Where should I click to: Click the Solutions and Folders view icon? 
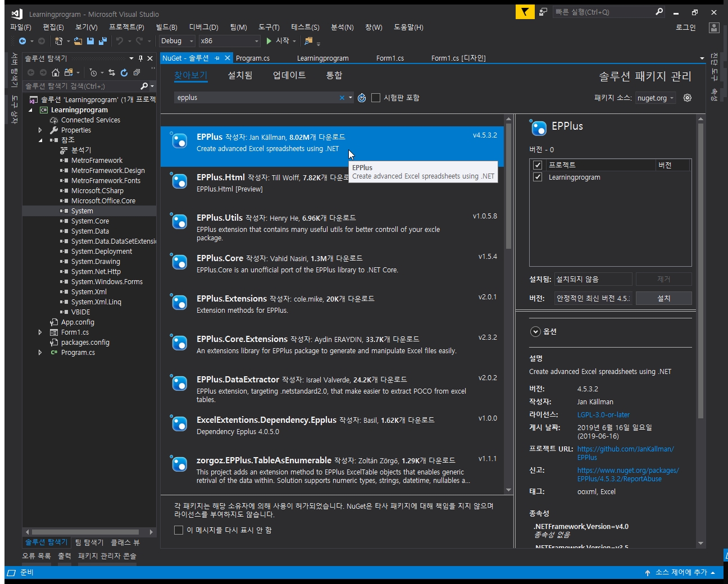(x=69, y=72)
